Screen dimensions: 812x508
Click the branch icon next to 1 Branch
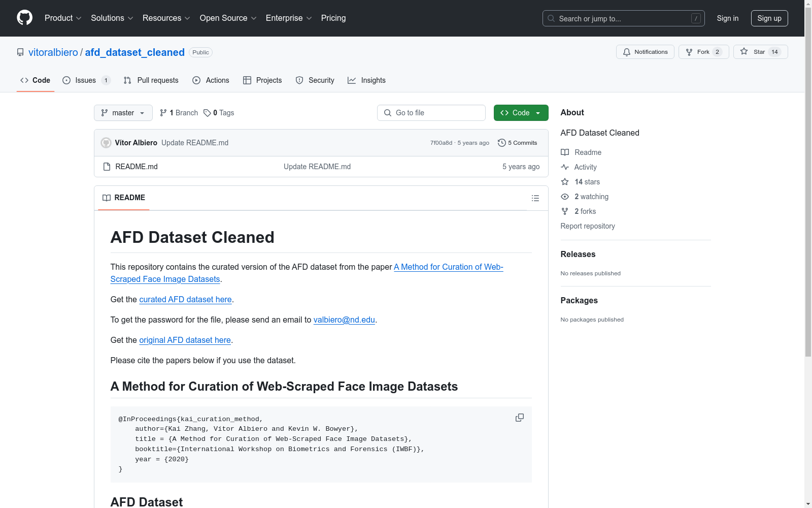163,113
